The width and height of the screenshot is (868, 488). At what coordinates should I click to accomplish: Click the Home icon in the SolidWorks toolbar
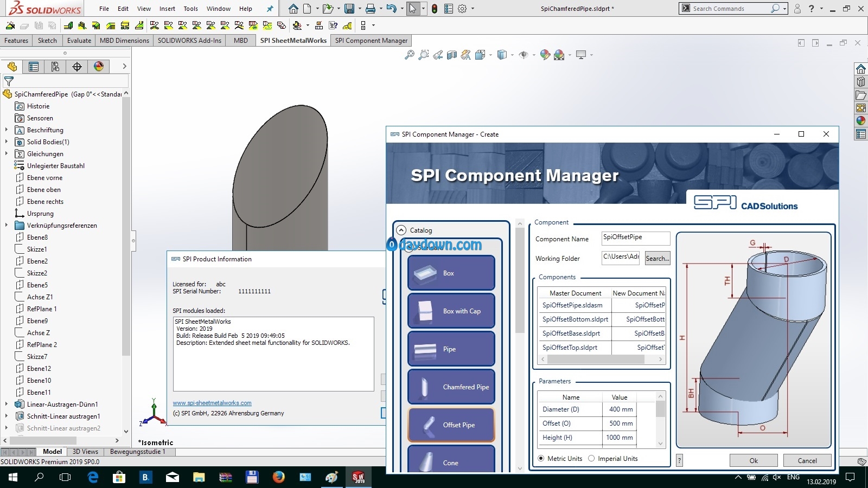pyautogui.click(x=293, y=9)
